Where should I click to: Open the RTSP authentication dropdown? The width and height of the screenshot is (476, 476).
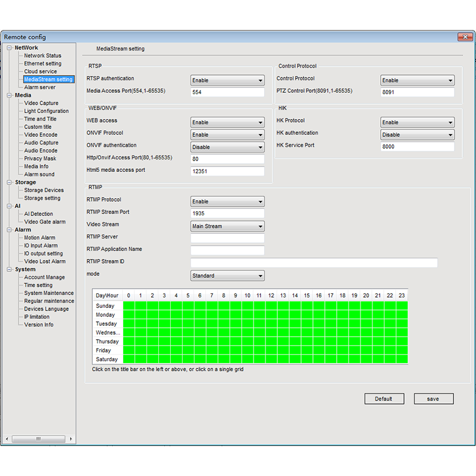coord(227,80)
